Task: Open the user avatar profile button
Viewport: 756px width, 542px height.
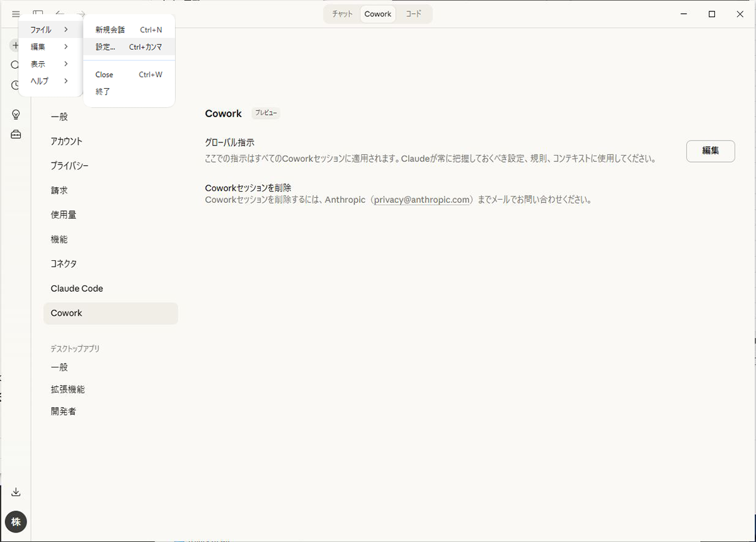Action: 16,522
